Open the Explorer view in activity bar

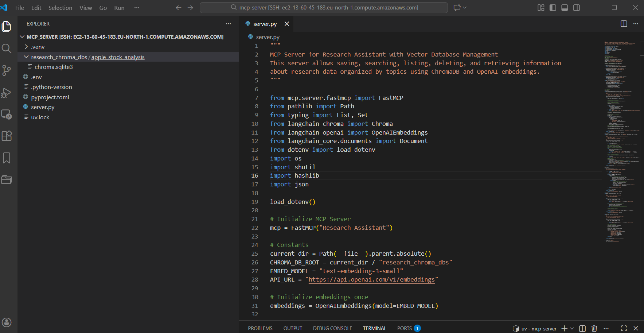point(7,27)
